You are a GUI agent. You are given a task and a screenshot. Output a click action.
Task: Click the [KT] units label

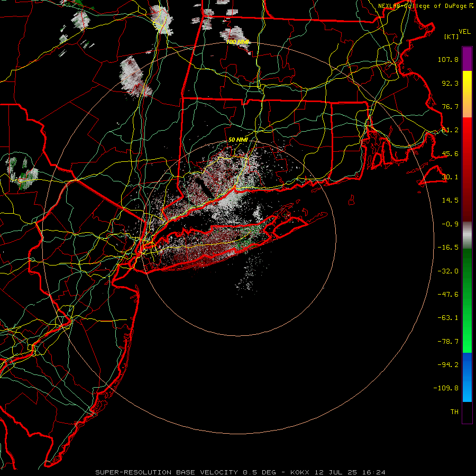pos(452,36)
